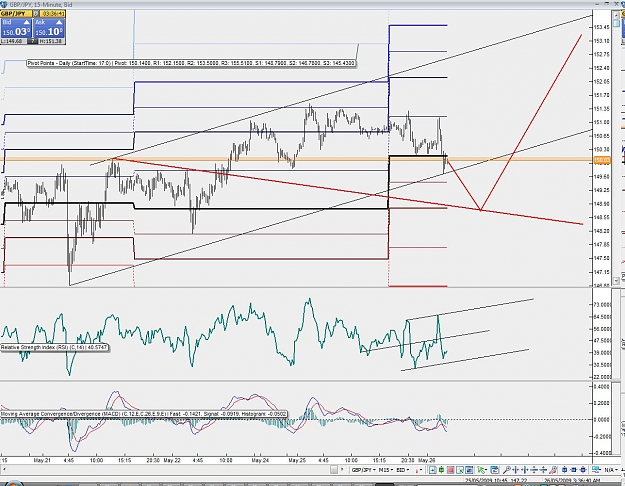Click the crosshair box icon after chart-style dropdown

[432, 470]
